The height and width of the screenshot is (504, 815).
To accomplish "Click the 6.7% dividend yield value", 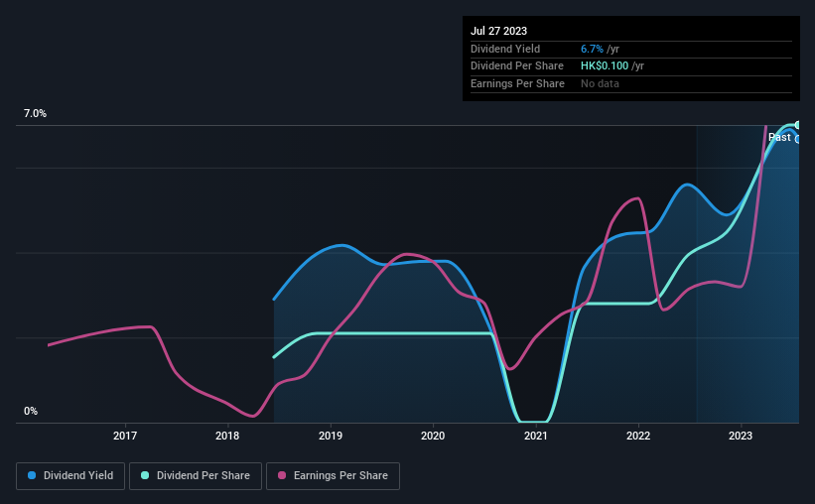I will point(592,49).
